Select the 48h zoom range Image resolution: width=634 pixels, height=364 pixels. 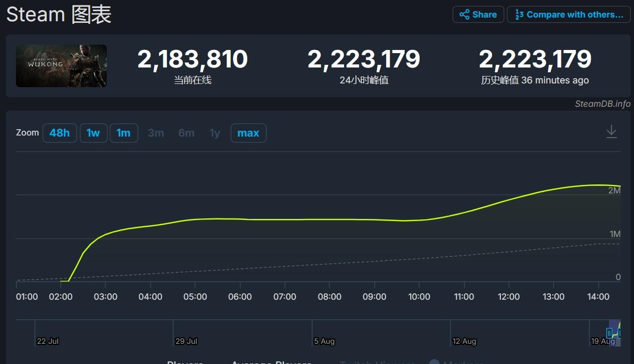(60, 133)
